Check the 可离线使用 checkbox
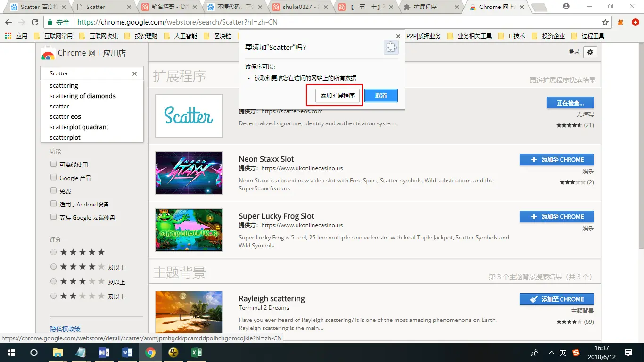644x362 pixels. (54, 165)
